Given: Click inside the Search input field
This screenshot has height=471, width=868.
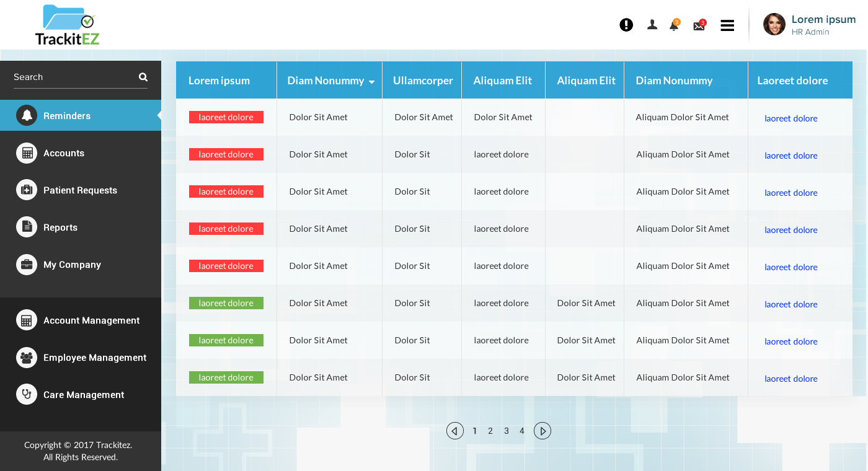Looking at the screenshot, I should (71, 77).
